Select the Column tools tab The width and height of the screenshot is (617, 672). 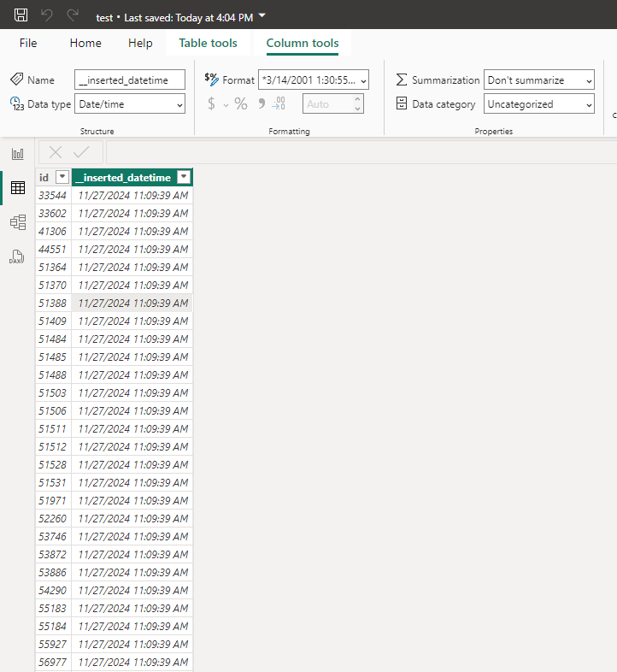(x=303, y=43)
